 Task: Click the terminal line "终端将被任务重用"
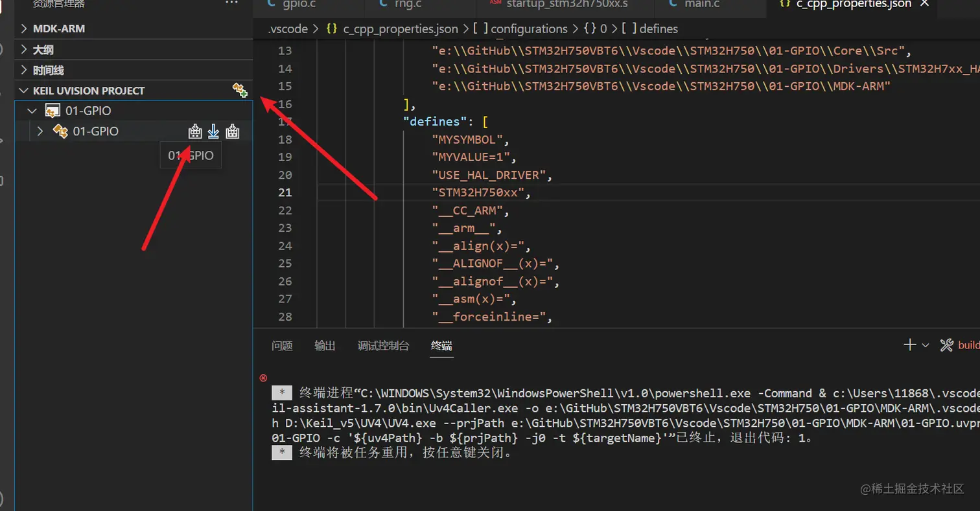pos(406,453)
